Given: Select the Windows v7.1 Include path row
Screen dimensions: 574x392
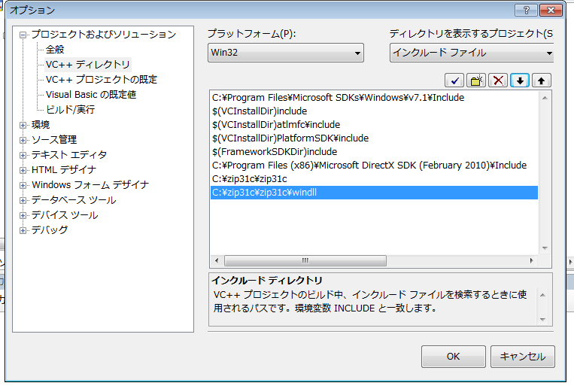Looking at the screenshot, I should (x=374, y=98).
